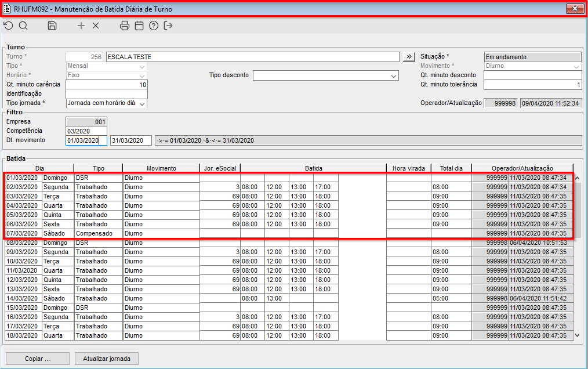Click the Qt. minuto carência field
This screenshot has height=369, width=588.
click(107, 85)
